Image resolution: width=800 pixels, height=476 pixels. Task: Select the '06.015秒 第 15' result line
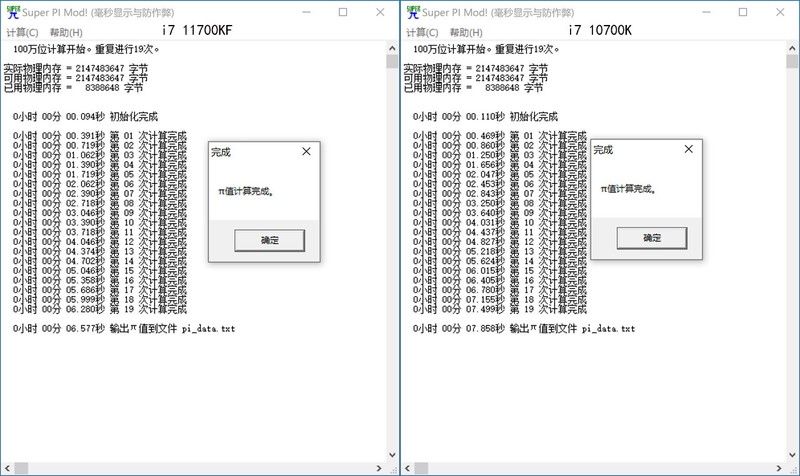(x=499, y=271)
